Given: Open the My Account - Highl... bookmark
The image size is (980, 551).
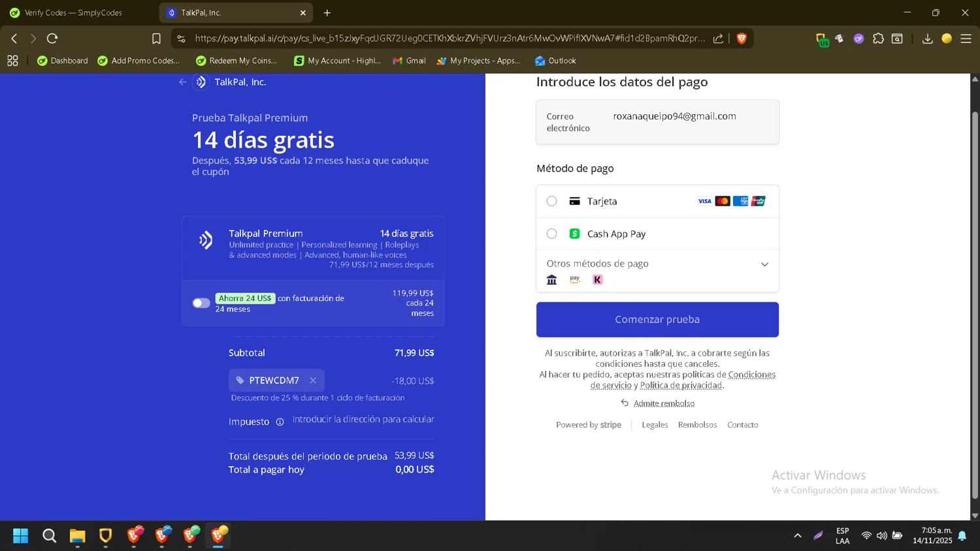Looking at the screenshot, I should tap(338, 61).
